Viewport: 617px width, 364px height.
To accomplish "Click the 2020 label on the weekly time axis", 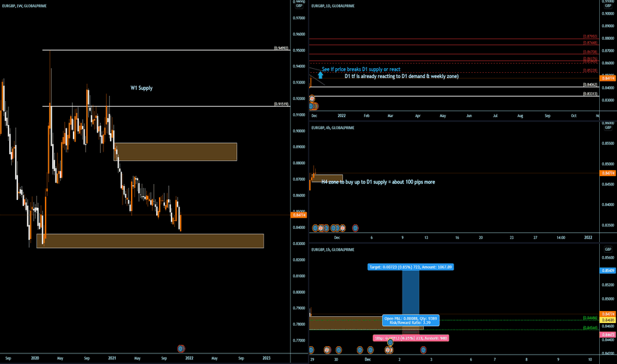I will click(35, 358).
